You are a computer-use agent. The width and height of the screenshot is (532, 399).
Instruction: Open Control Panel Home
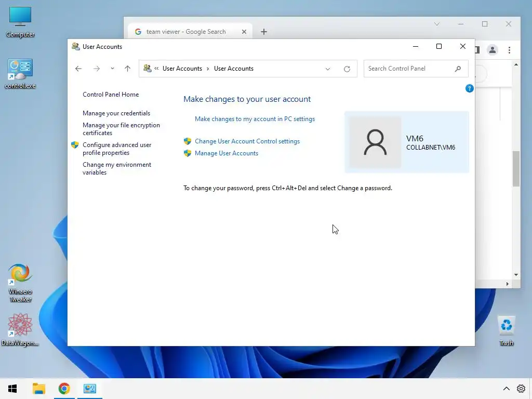pos(111,95)
